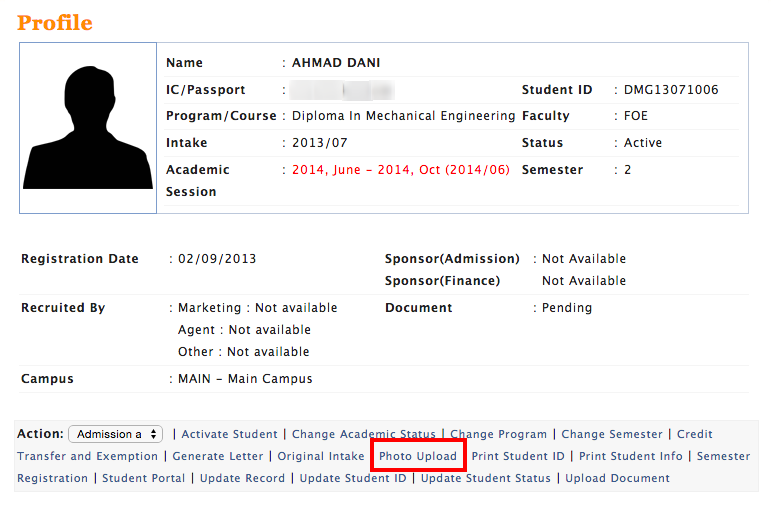Open the Student Portal link

(144, 478)
